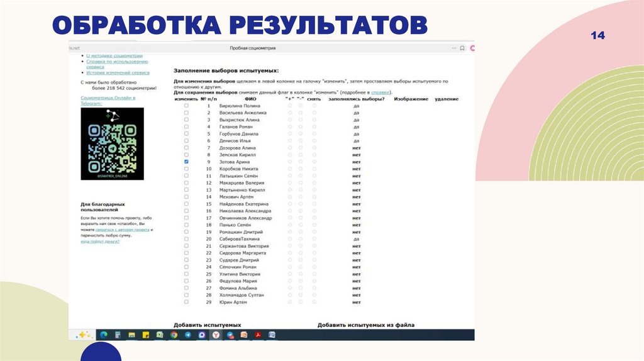Check the изменить box for Фомина Альбина
Screen dimensions: 644x361
[186, 288]
